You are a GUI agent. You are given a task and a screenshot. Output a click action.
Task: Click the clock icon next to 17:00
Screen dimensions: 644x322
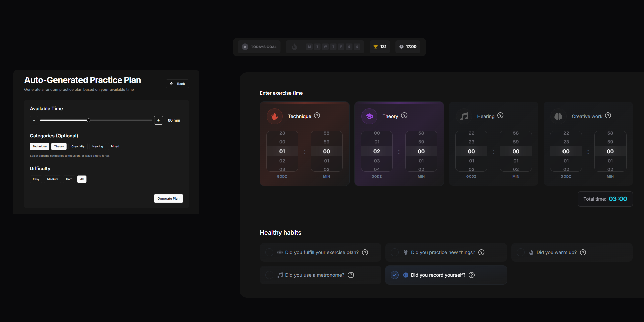click(401, 46)
